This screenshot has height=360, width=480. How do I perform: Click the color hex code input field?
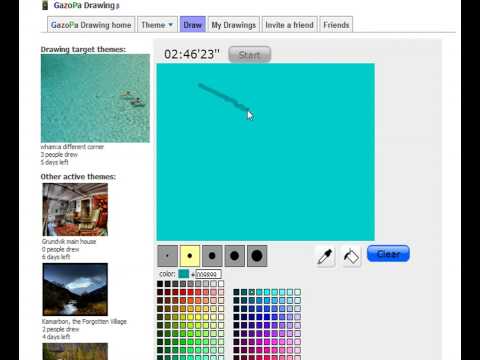click(208, 274)
